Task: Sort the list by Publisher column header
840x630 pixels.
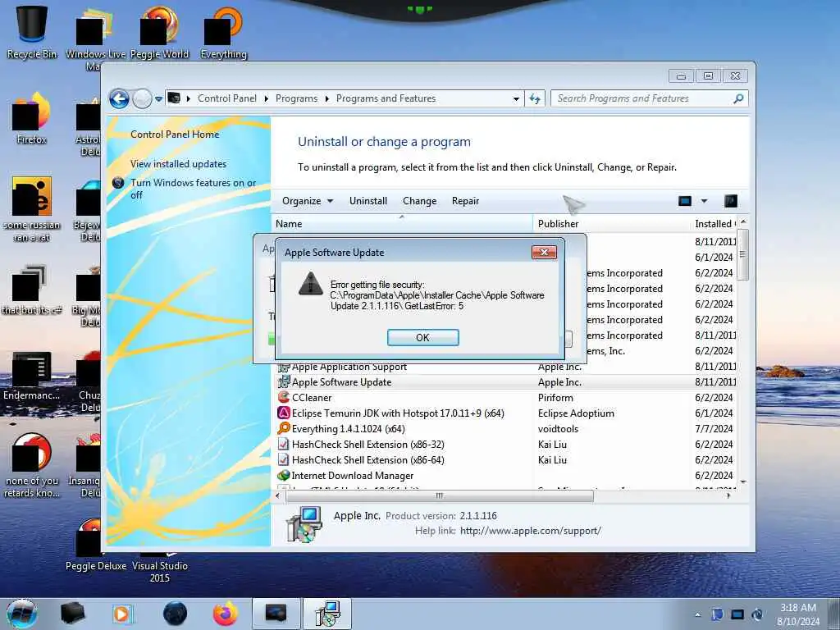Action: 611,224
